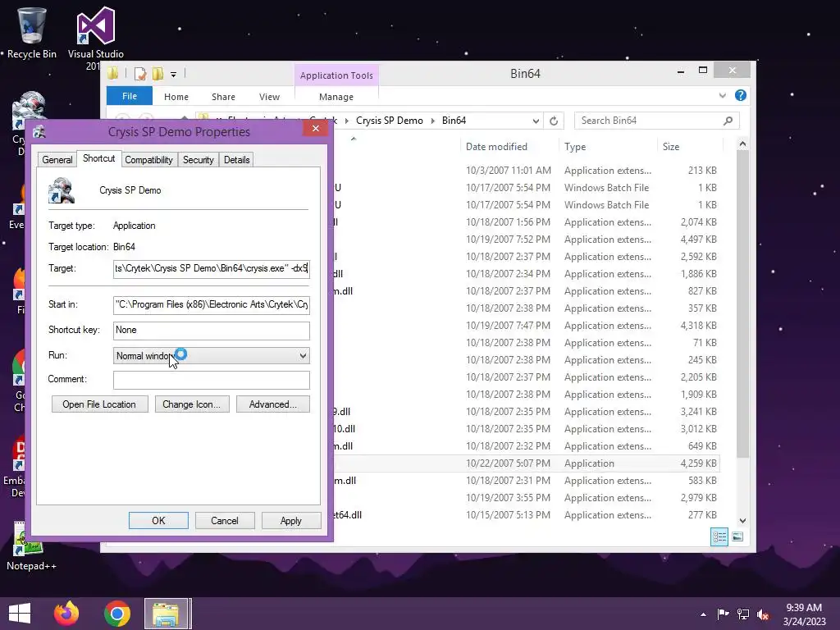Click the Shortcut key field showing None
Screen dimensions: 840x630
(211, 330)
